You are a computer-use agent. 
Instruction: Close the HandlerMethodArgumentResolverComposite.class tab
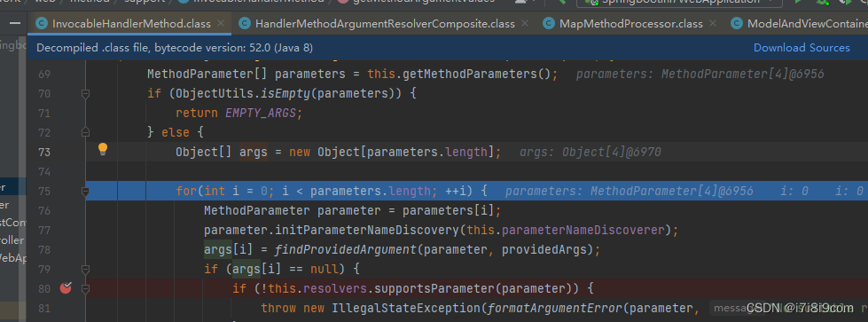[526, 23]
